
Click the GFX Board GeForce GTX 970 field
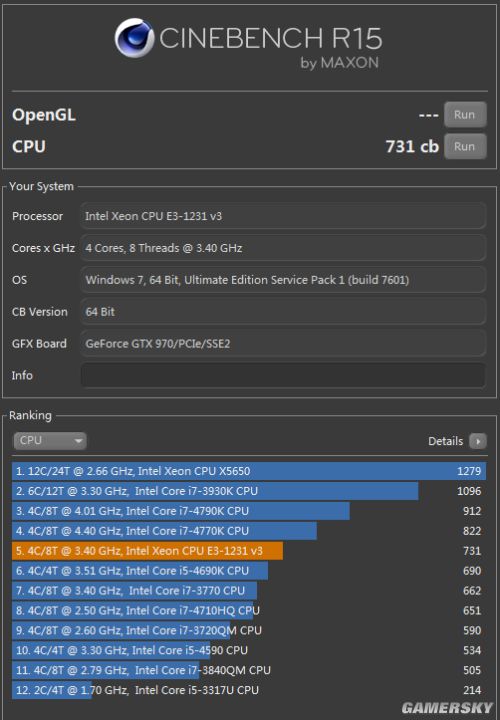coord(283,344)
